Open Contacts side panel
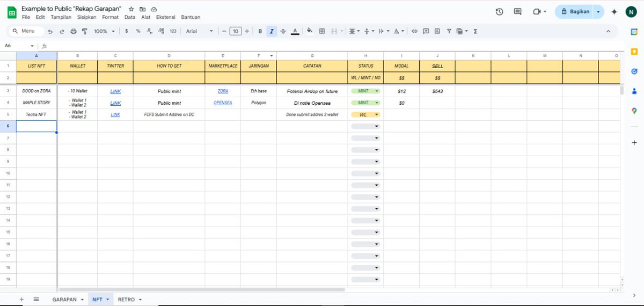 pos(634,91)
